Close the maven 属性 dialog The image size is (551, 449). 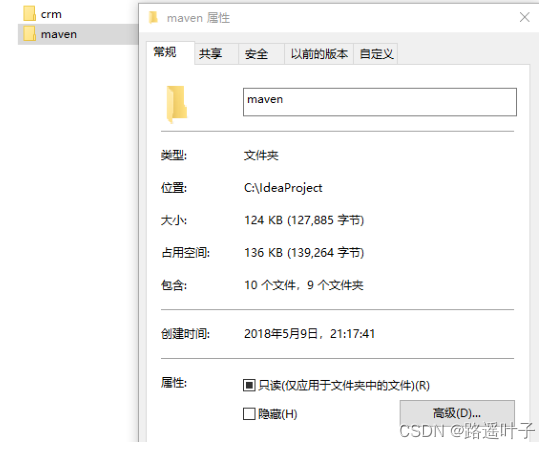coord(524,17)
